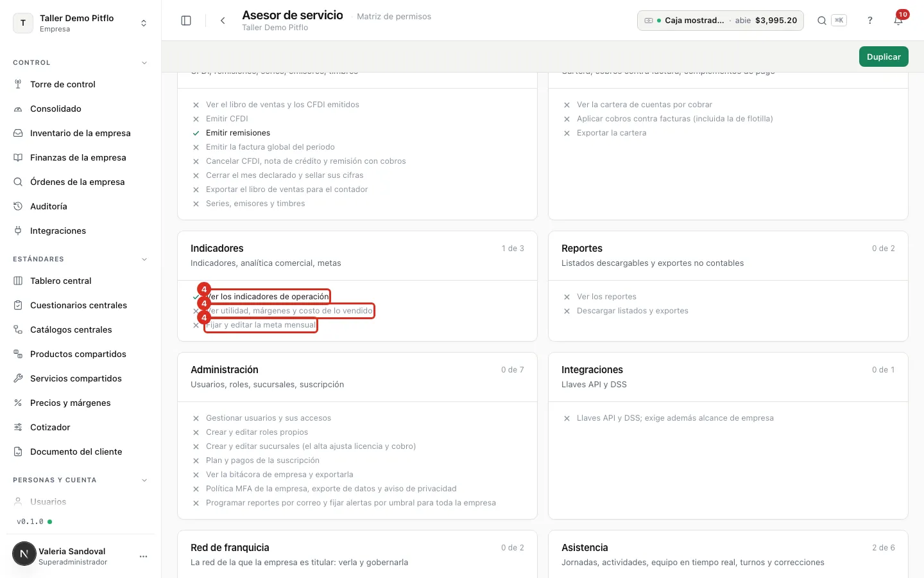Click the Documento del cliente file icon
The image size is (924, 578).
click(18, 452)
